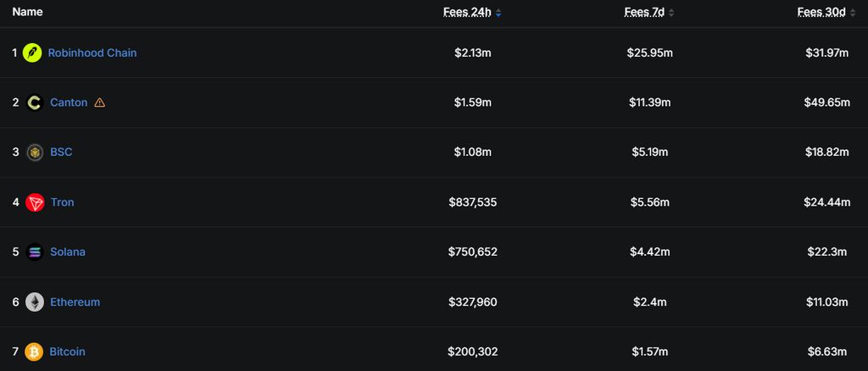Click the orange Bitcoin logo icon
Screen dimensions: 868x371
click(x=34, y=352)
